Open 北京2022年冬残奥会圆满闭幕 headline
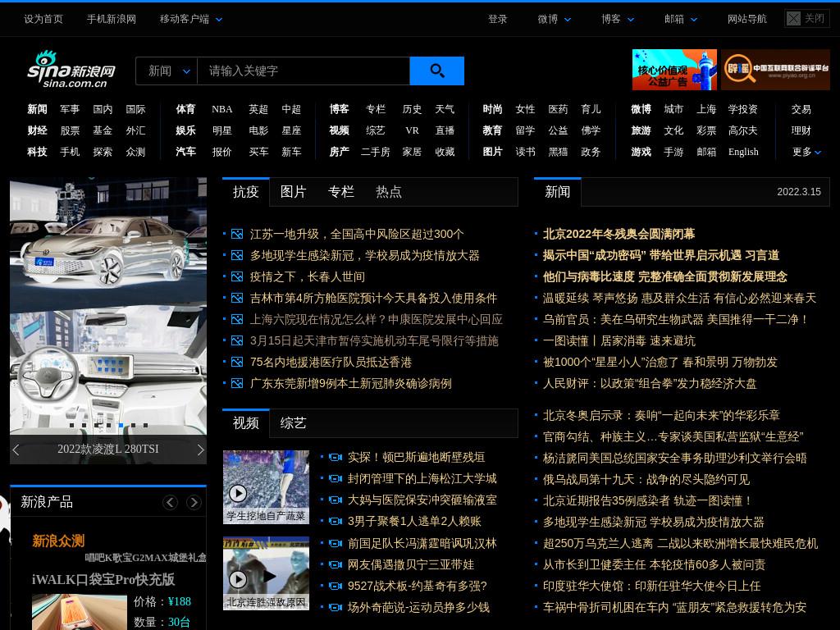Image resolution: width=840 pixels, height=630 pixels. click(x=619, y=234)
